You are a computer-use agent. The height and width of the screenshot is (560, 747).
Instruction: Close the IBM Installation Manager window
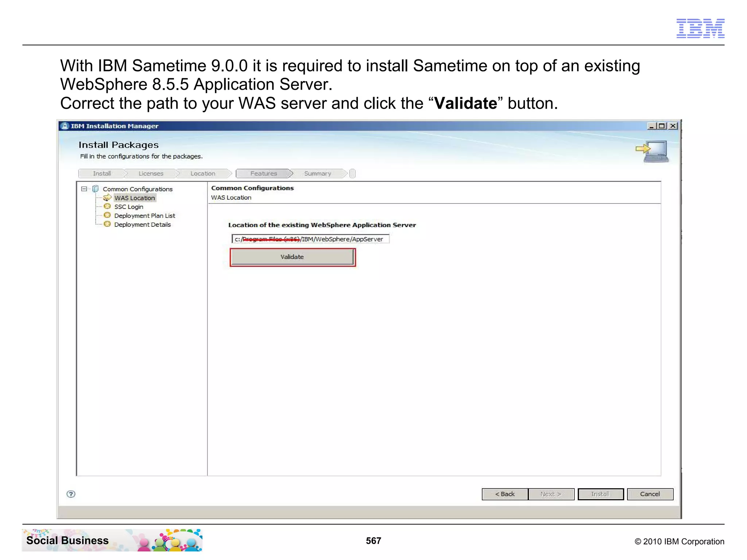[673, 126]
